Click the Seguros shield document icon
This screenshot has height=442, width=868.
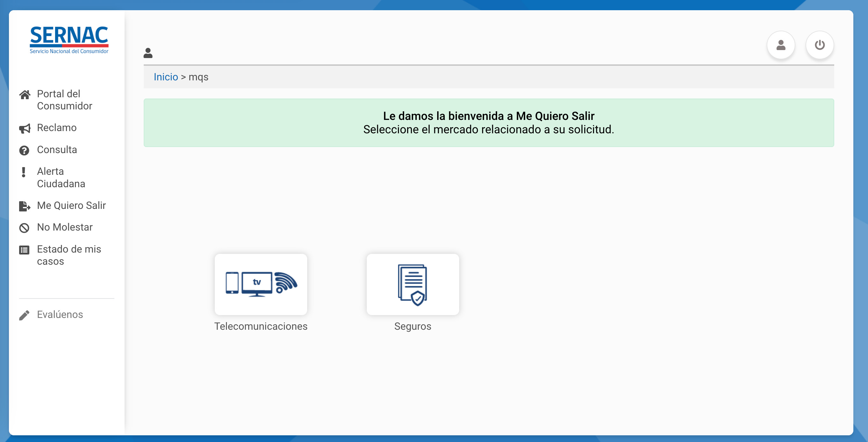pyautogui.click(x=413, y=284)
